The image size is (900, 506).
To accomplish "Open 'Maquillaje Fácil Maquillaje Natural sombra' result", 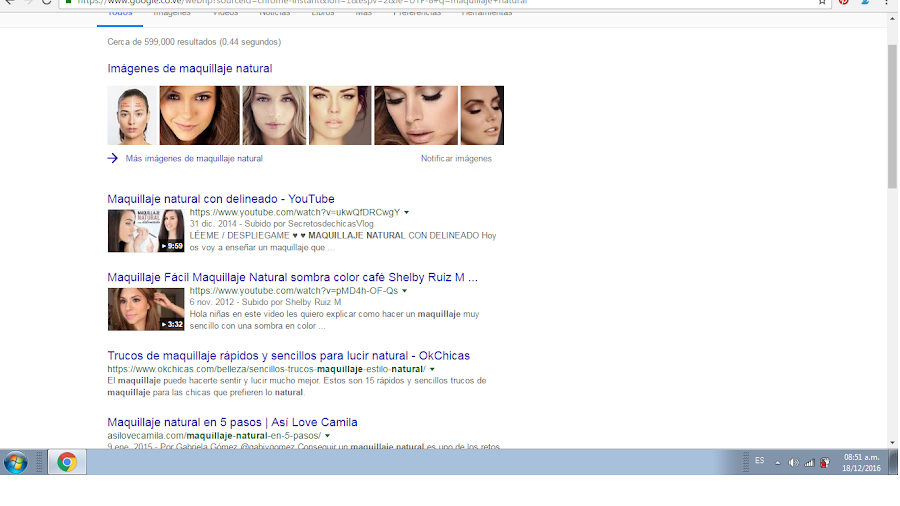I will [x=292, y=277].
